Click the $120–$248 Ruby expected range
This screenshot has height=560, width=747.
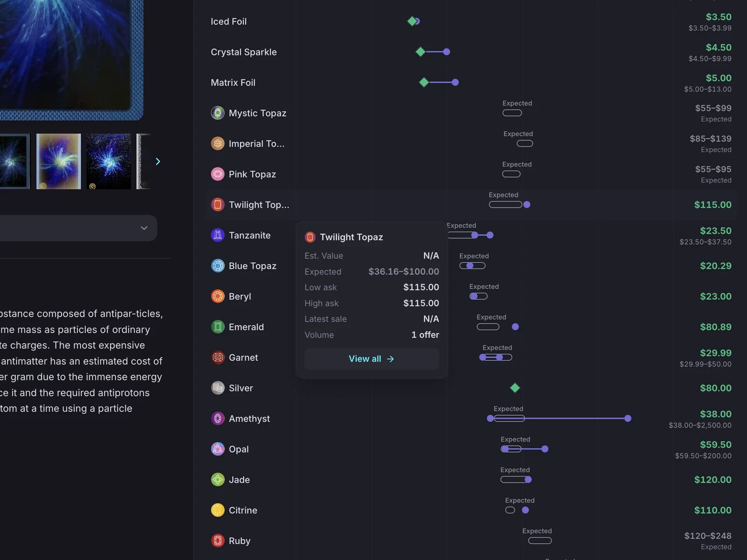(708, 536)
